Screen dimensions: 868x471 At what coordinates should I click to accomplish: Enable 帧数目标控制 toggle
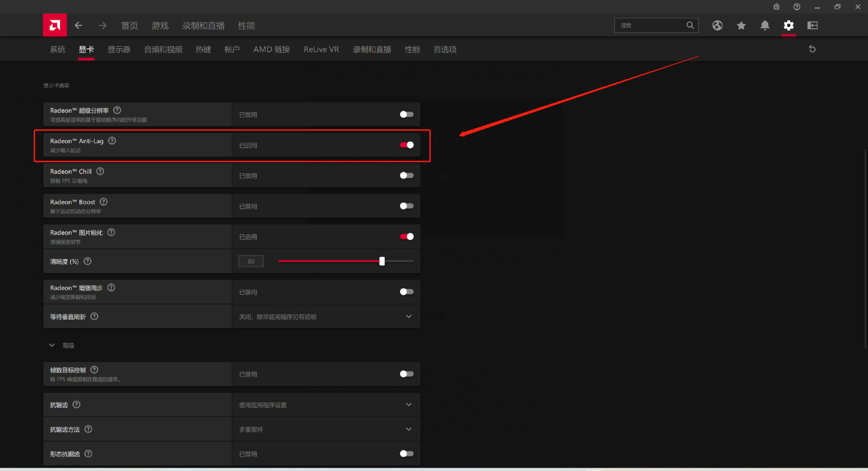tap(406, 374)
